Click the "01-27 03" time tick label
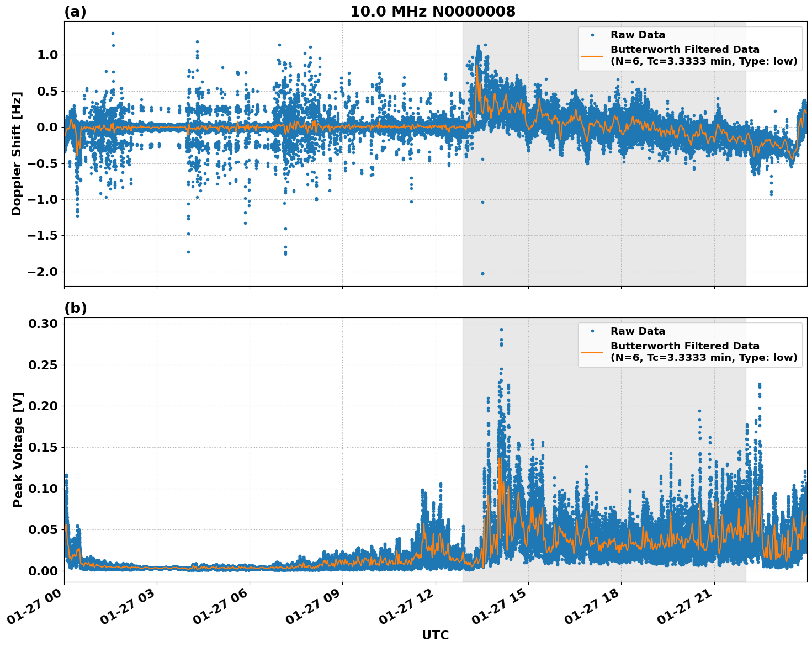Screen dimensions: 812x647 (x=129, y=607)
